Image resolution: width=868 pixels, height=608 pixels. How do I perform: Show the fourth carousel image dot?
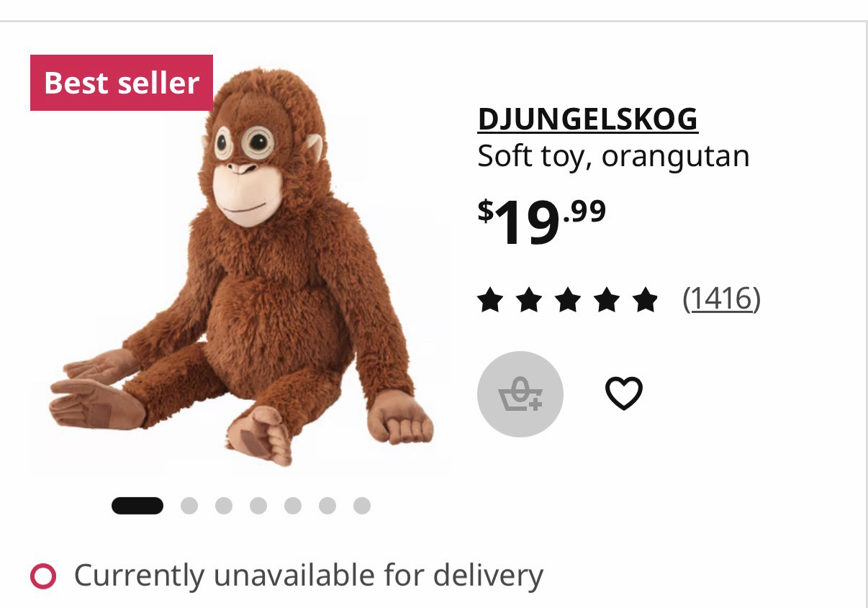point(258,506)
